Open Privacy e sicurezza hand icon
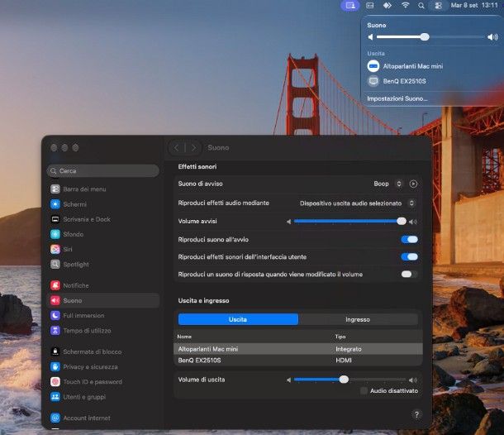 tap(55, 366)
